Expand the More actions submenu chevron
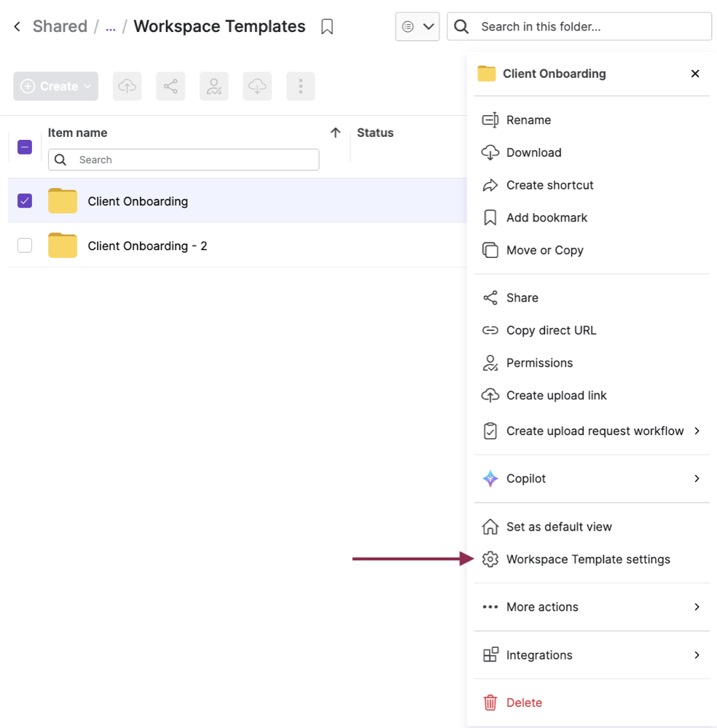This screenshot has height=728, width=717. (x=697, y=606)
